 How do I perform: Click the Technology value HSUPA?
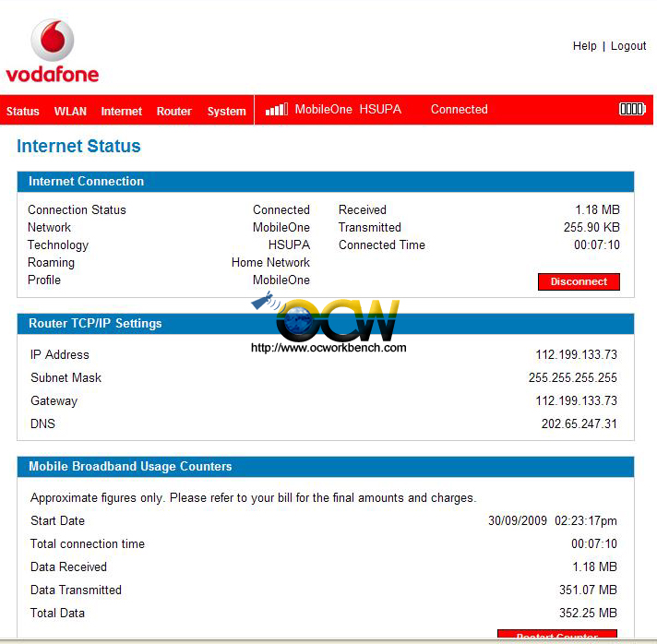tap(289, 244)
